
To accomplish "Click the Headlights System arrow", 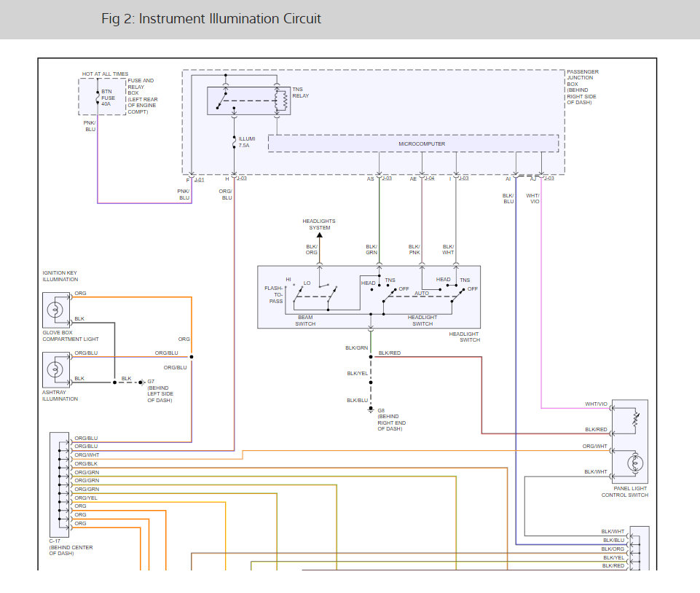I will (319, 237).
